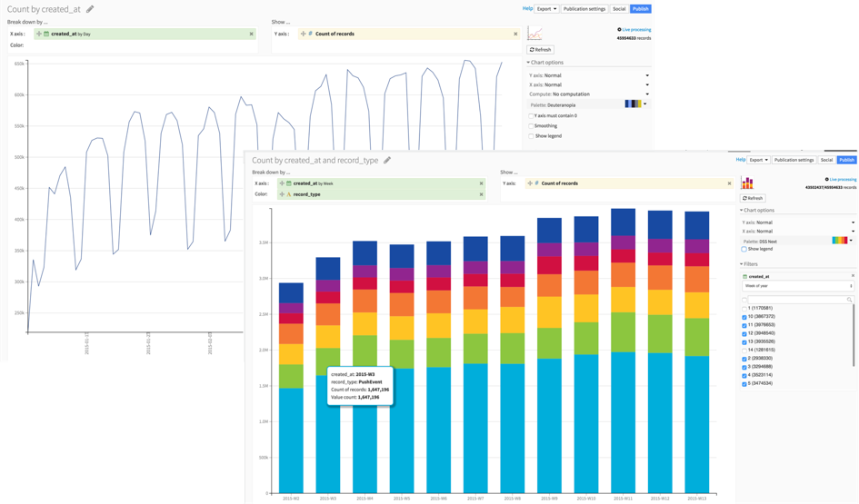Image resolution: width=859 pixels, height=504 pixels.
Task: Open Publication settings in upper chart
Action: pyautogui.click(x=584, y=9)
